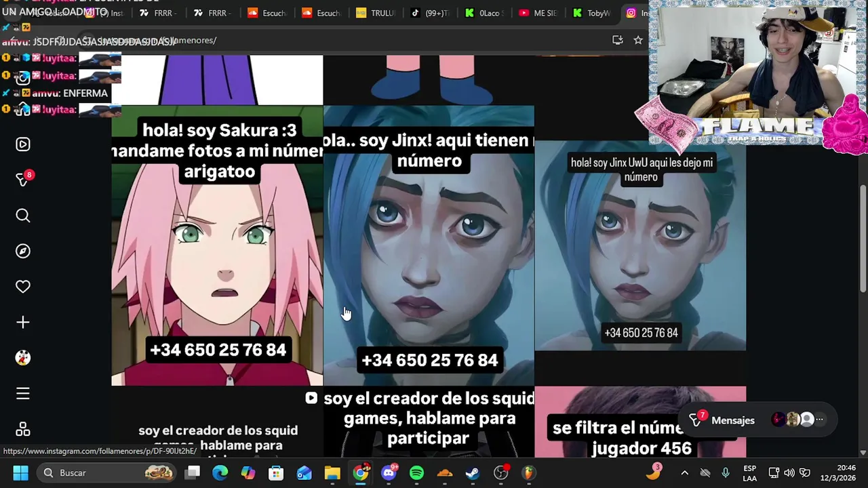This screenshot has height=488, width=868.
Task: Bookmark this page with the star icon
Action: [638, 40]
